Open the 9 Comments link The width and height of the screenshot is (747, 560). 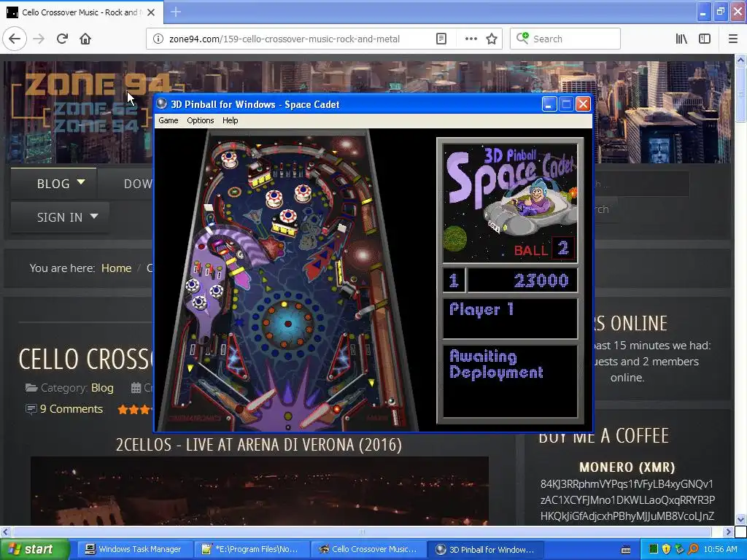[x=71, y=408]
